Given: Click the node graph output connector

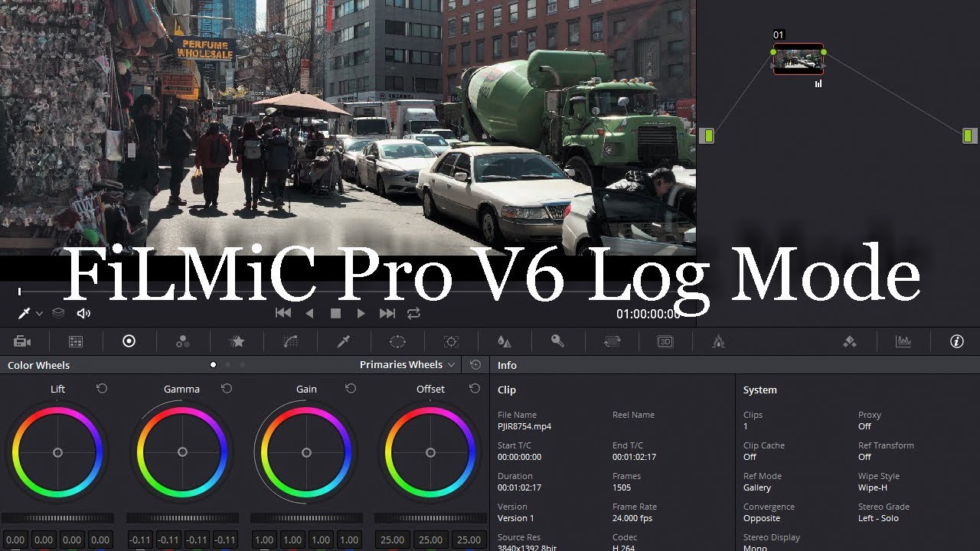Looking at the screenshot, I should coord(969,135).
